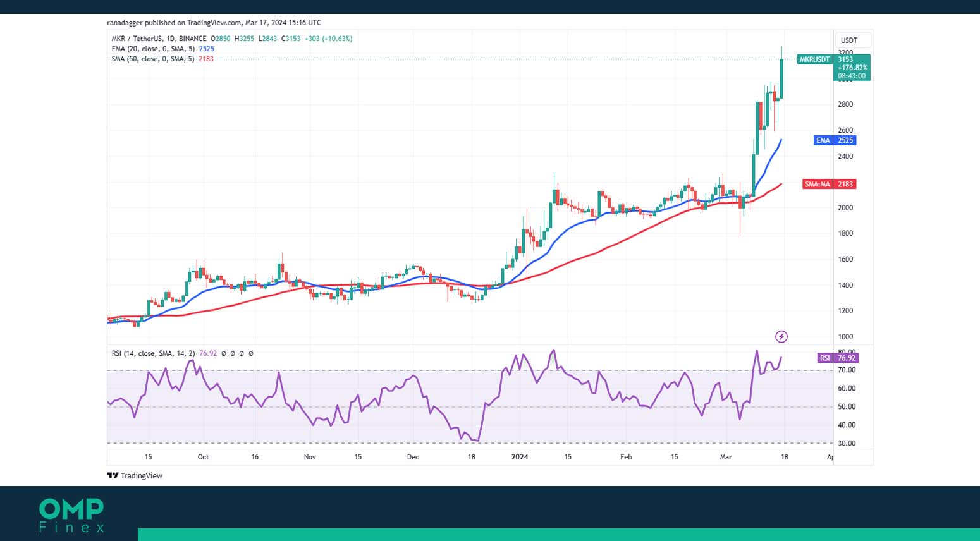Click the Oct label on time axis
This screenshot has height=541, width=980.
click(203, 456)
